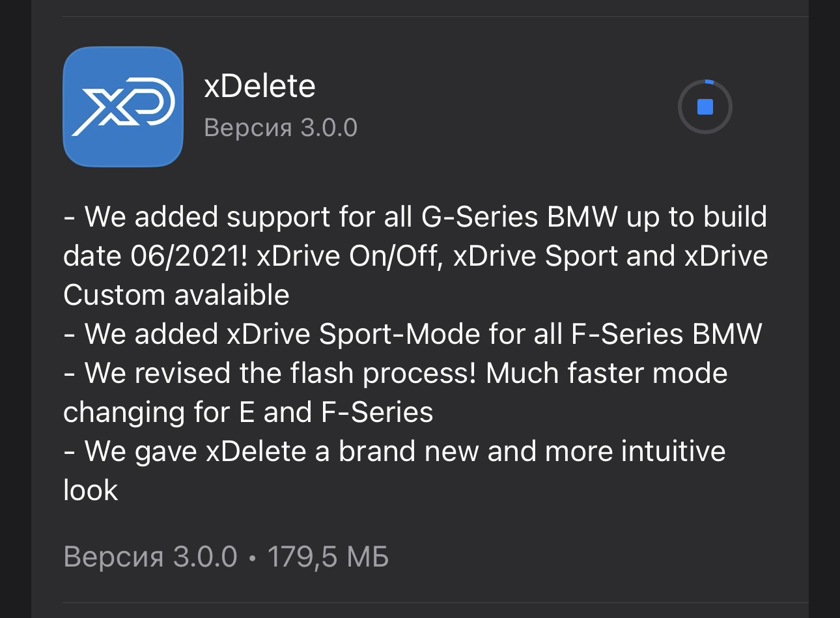
Task: Tap the word 'BMW' in first note line
Action: point(581,217)
